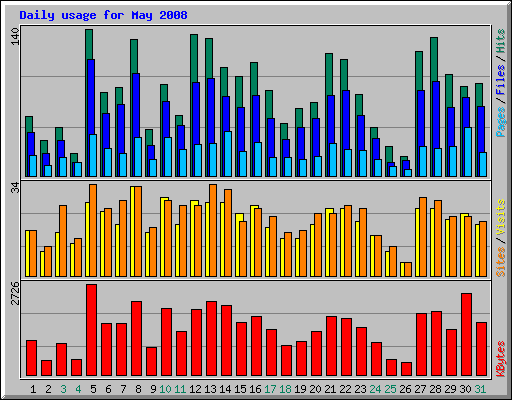Click day label 21 on the axis
This screenshot has width=512, height=400.
click(x=330, y=389)
